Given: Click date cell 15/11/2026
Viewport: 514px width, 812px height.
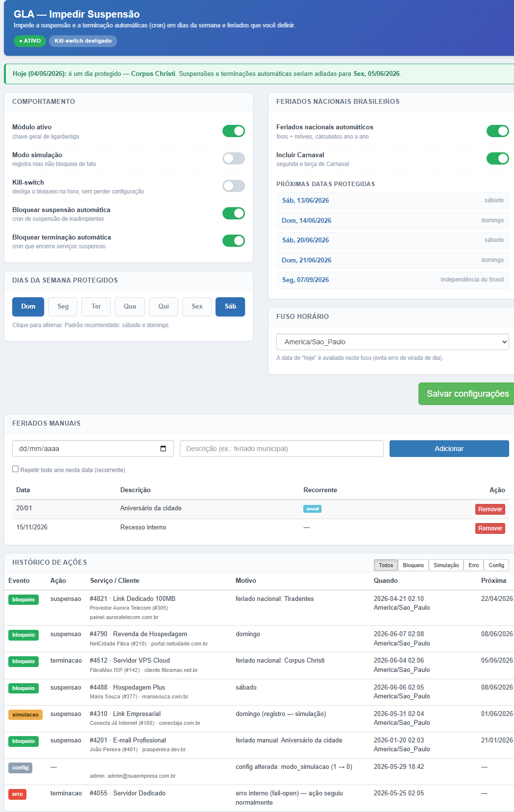Looking at the screenshot, I should point(32,527).
